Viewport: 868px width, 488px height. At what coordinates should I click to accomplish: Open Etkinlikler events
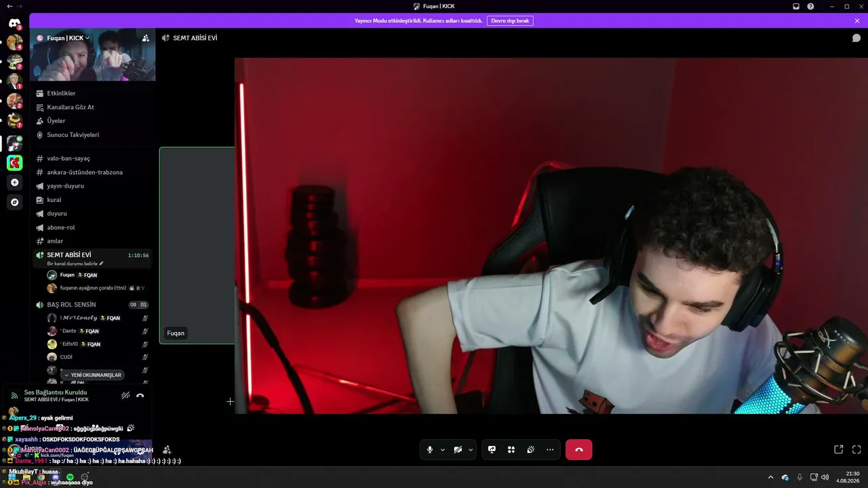click(x=92, y=93)
